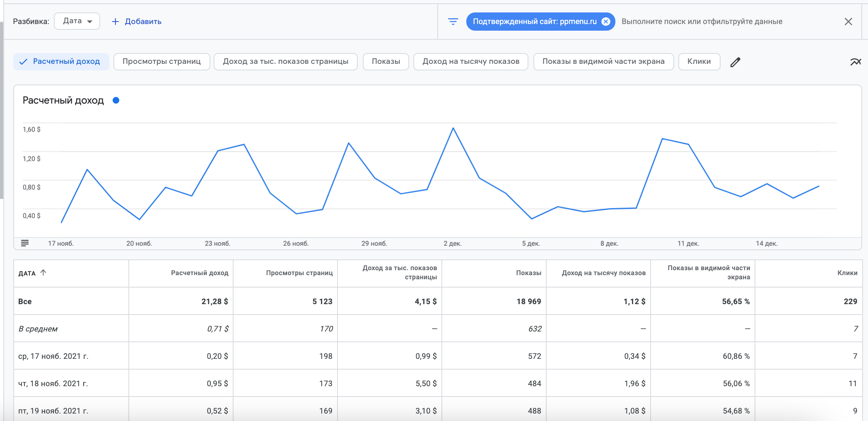Screen dimensions: 868x421
Task: Click the Добавить breakdown link
Action: coord(143,22)
